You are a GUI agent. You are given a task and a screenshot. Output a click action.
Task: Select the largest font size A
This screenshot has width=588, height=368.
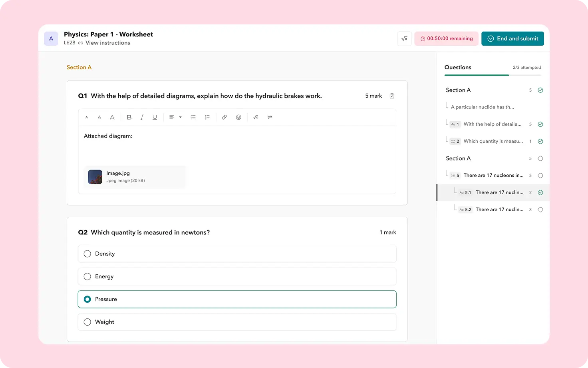[x=112, y=117]
